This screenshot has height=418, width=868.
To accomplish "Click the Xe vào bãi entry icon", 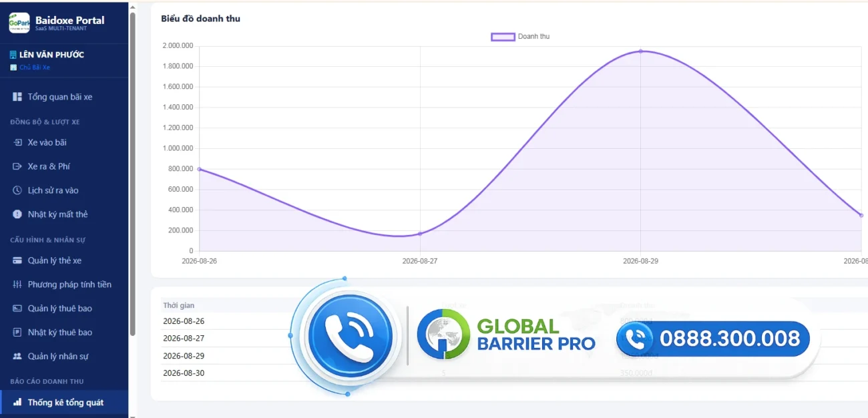I will coord(17,142).
